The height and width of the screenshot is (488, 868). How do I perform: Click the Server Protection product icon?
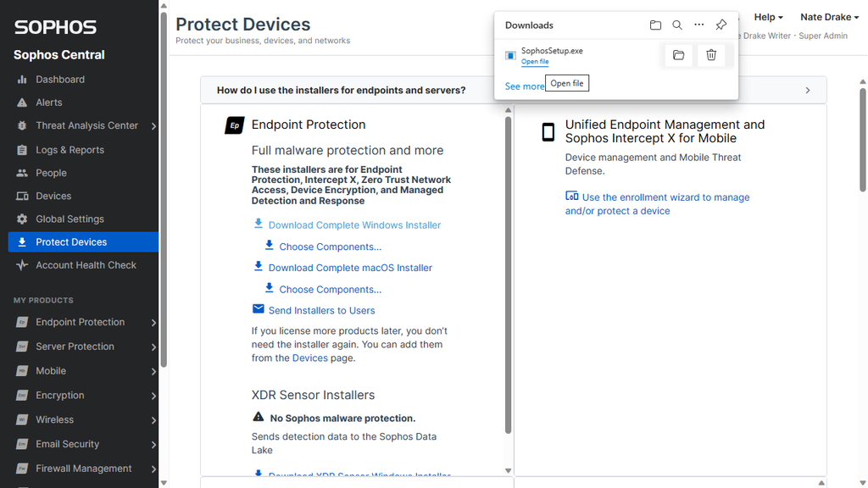point(22,347)
